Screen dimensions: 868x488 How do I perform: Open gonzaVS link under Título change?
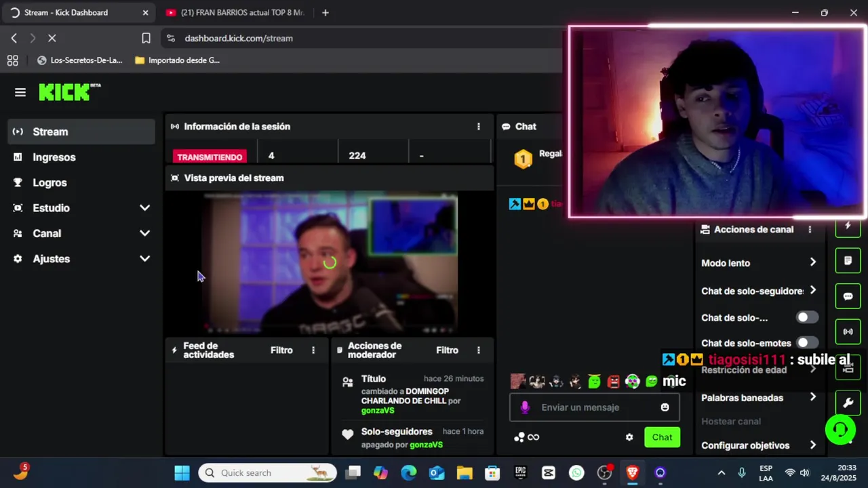[x=378, y=411]
